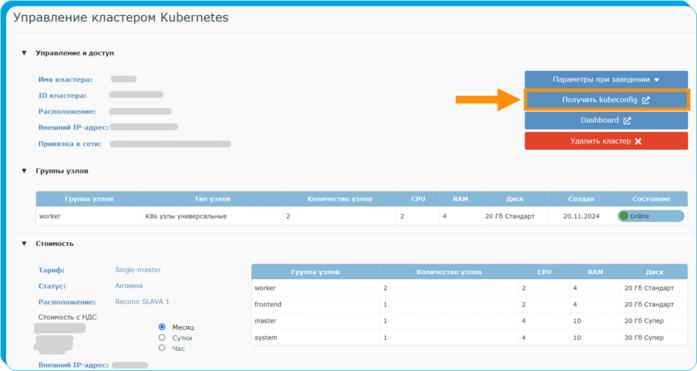697x371 pixels.
Task: Click the Тариф label
Action: click(51, 270)
